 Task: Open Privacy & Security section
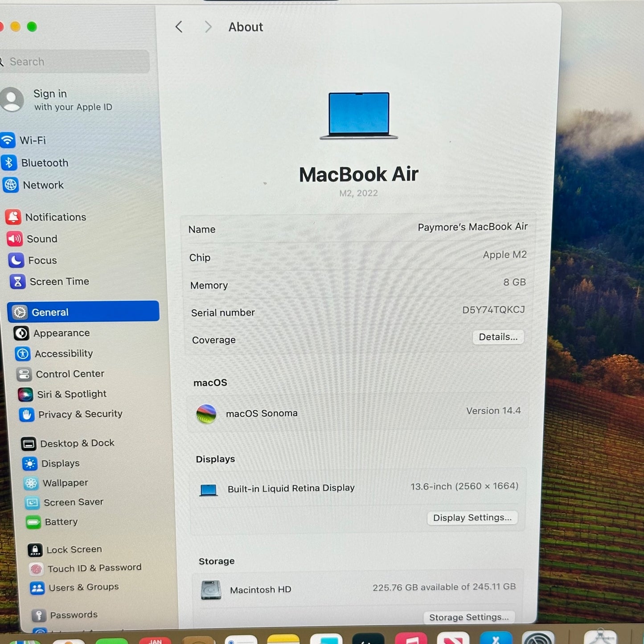coord(80,414)
